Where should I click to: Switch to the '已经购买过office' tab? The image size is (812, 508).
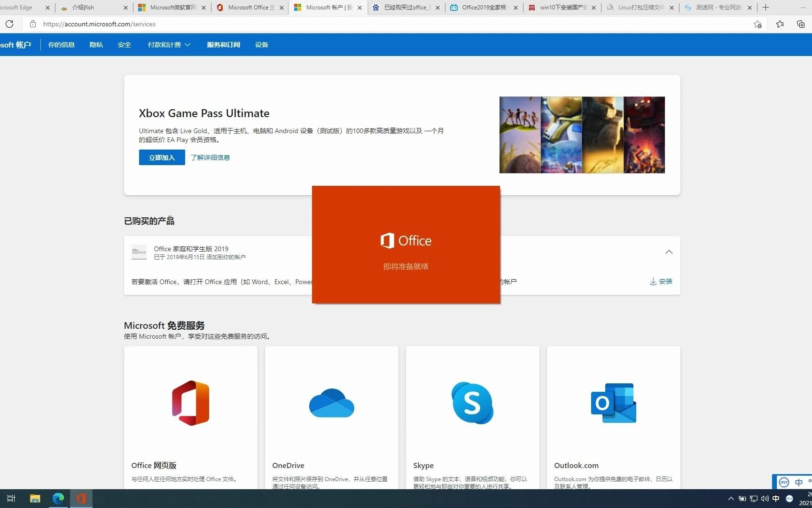pos(406,8)
